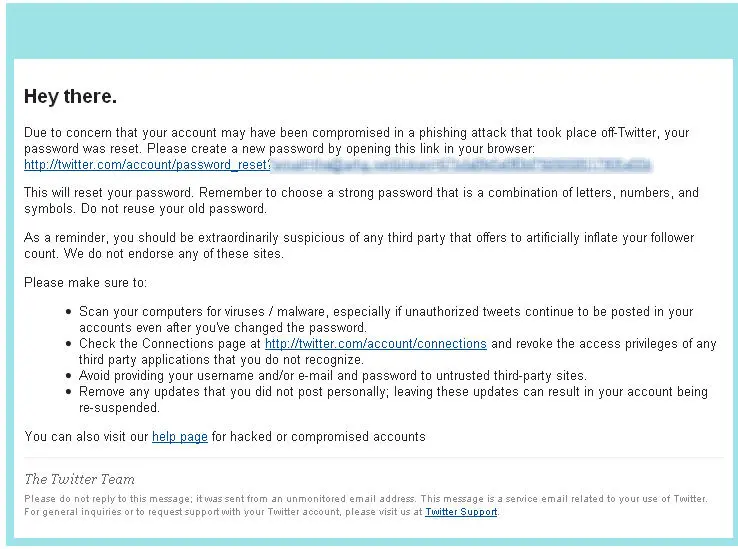Click the "Hey there." heading
The height and width of the screenshot is (549, 738).
coord(70,97)
